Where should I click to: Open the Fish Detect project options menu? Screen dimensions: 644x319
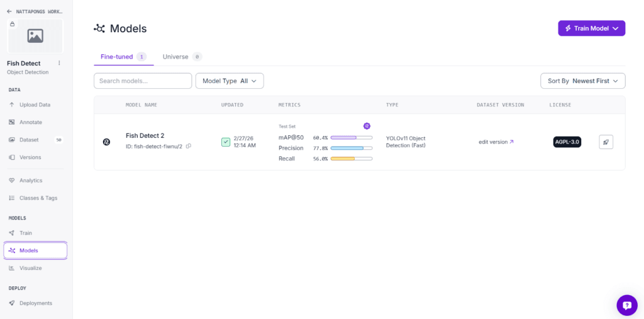coord(60,64)
